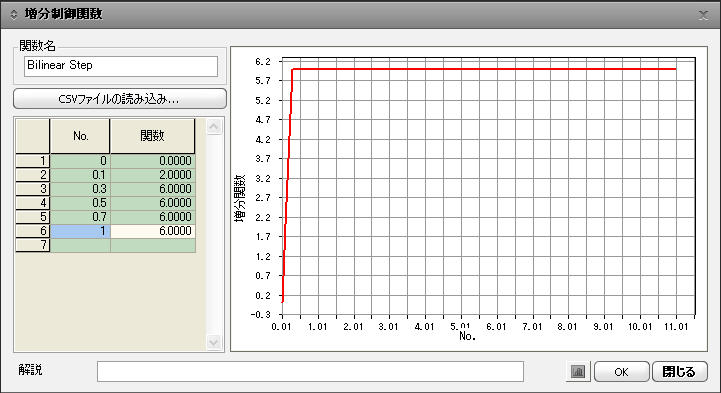The width and height of the screenshot is (721, 393).
Task: Select row header 1 in table
Action: coord(33,161)
